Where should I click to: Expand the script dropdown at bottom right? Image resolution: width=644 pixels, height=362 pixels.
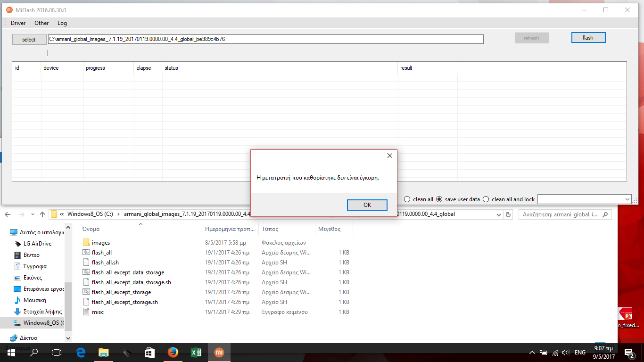(627, 199)
